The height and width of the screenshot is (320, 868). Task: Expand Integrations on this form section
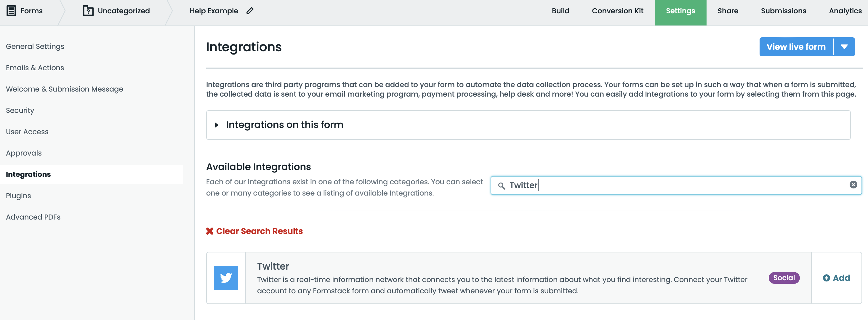pyautogui.click(x=217, y=125)
